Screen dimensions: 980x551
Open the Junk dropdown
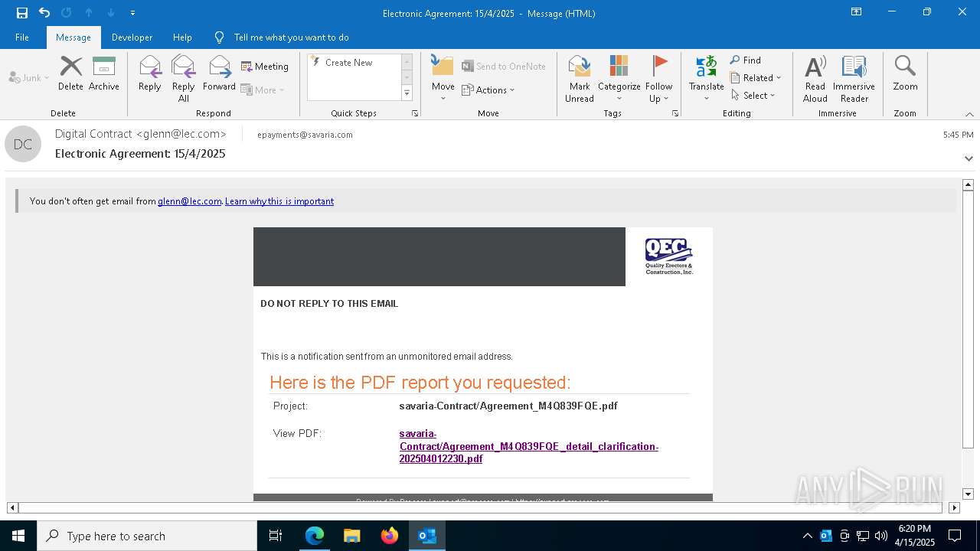click(x=29, y=77)
